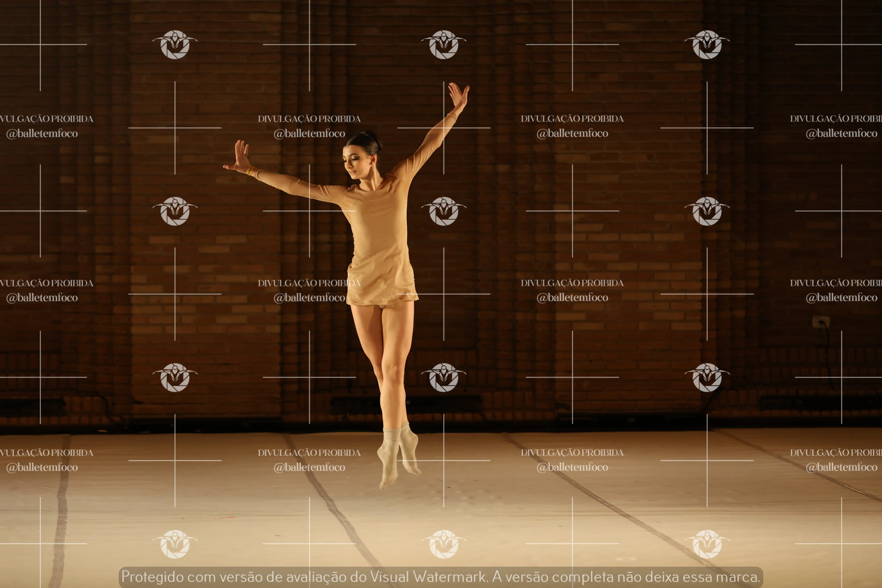Click the crosshair mark crossing the dancer's raised arm
The image size is (882, 588).
click(x=444, y=128)
